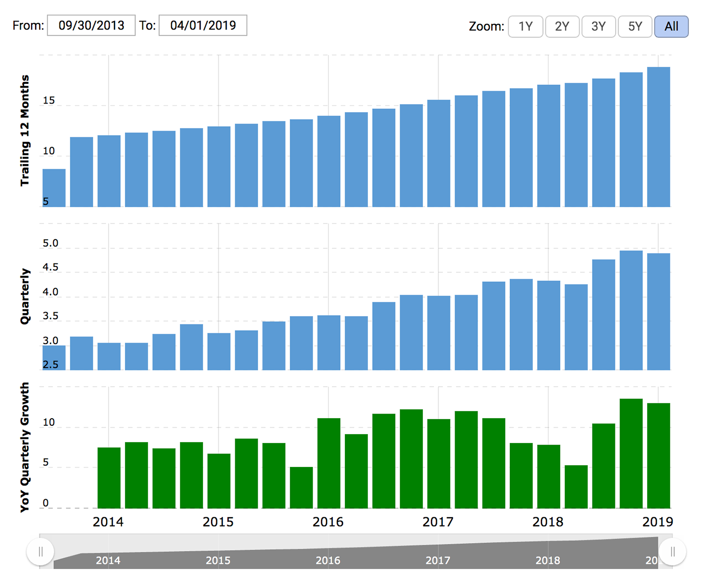Image resolution: width=703 pixels, height=588 pixels.
Task: Grab the left range slider handle
Action: (x=40, y=551)
